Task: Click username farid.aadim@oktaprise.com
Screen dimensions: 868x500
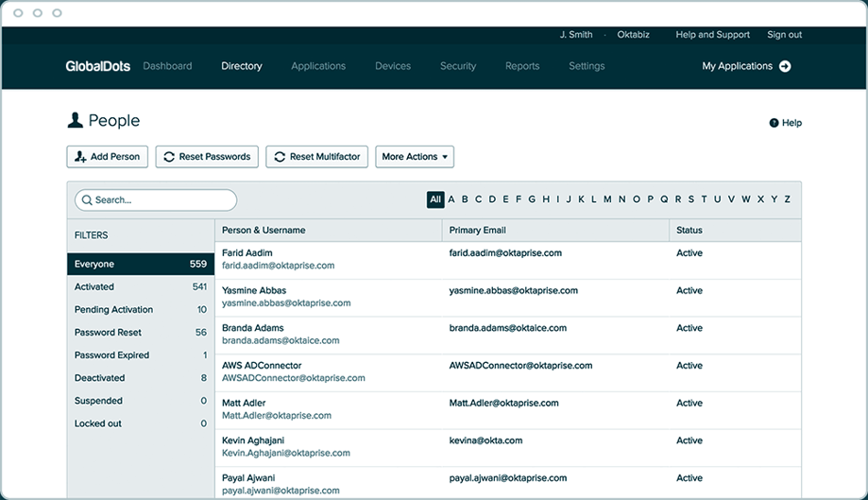Action: point(278,266)
